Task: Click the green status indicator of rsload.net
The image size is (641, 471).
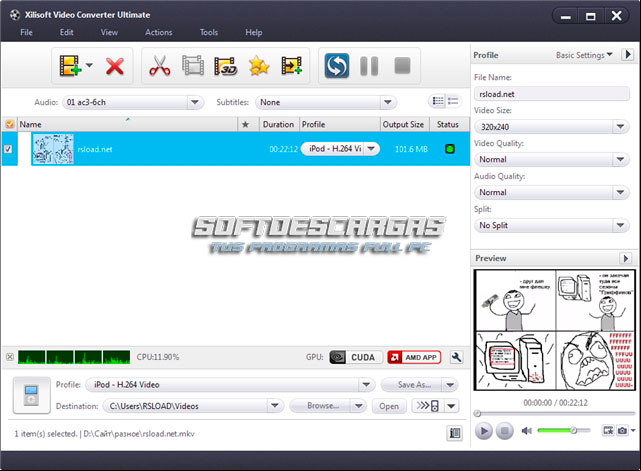Action: pyautogui.click(x=450, y=149)
